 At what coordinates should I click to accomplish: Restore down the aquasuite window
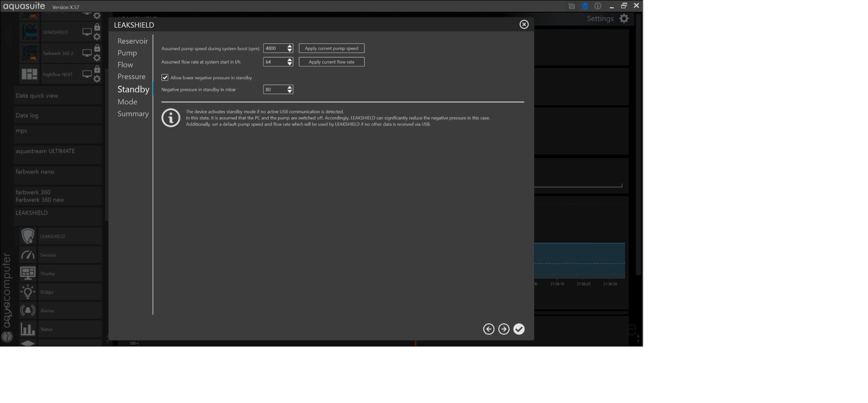pyautogui.click(x=624, y=6)
